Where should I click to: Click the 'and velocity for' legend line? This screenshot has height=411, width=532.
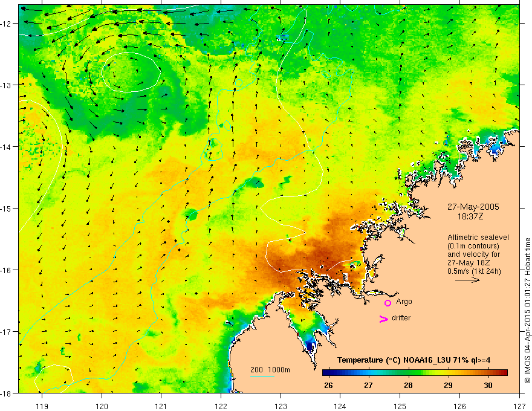click(473, 254)
